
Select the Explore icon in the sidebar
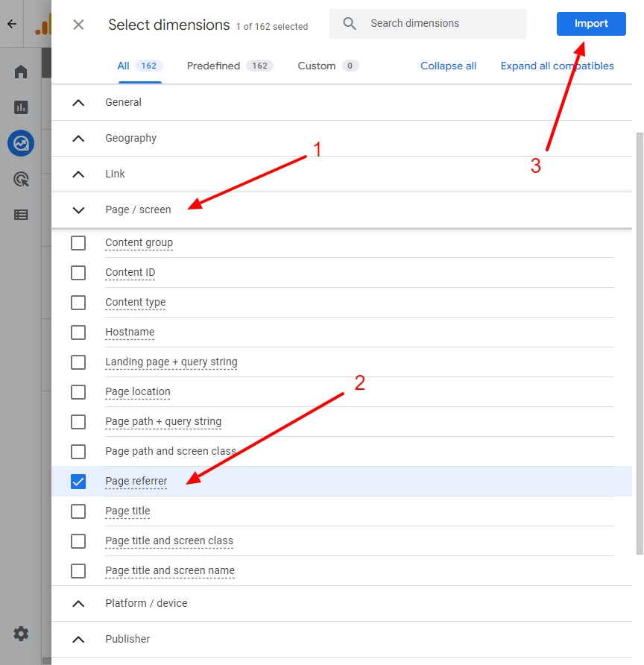tap(20, 143)
